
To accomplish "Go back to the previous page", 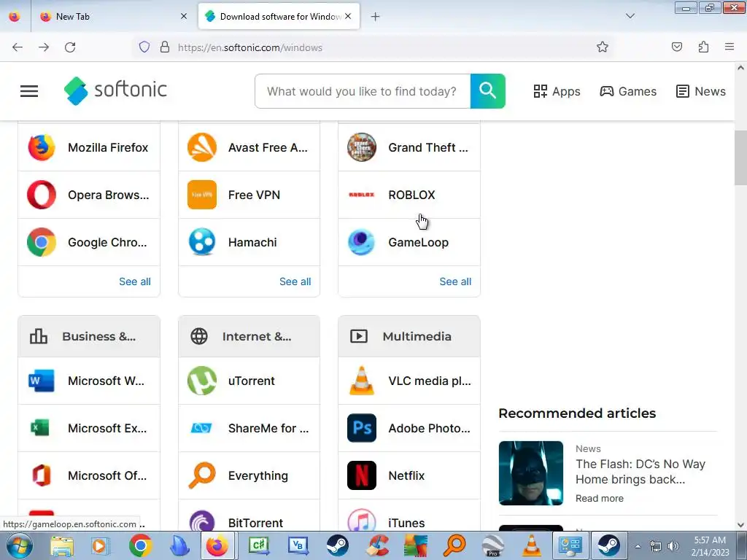I will tap(18, 47).
